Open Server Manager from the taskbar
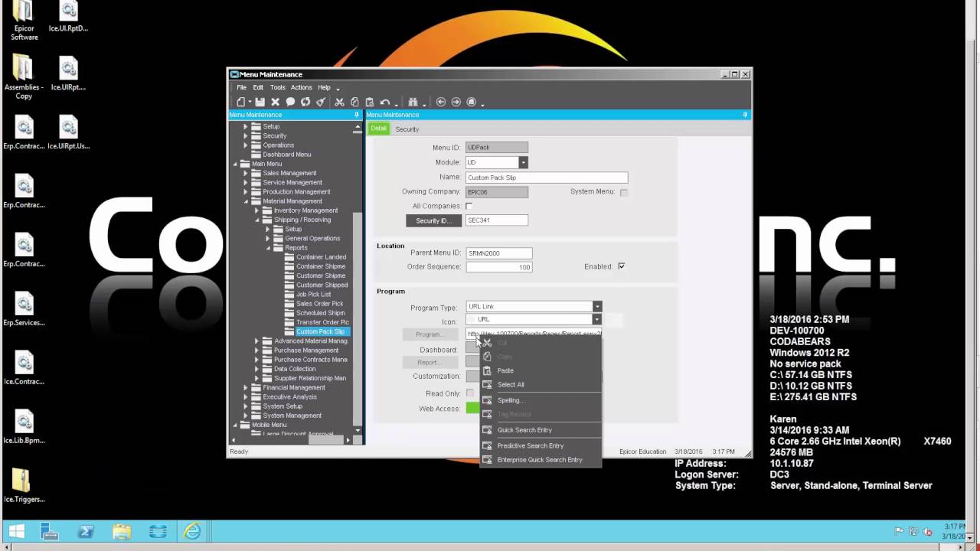The height and width of the screenshot is (551, 980). point(51,531)
